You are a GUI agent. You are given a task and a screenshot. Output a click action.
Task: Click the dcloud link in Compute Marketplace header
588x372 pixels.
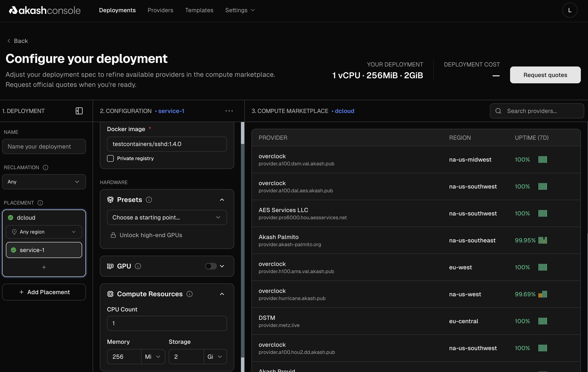tap(345, 111)
